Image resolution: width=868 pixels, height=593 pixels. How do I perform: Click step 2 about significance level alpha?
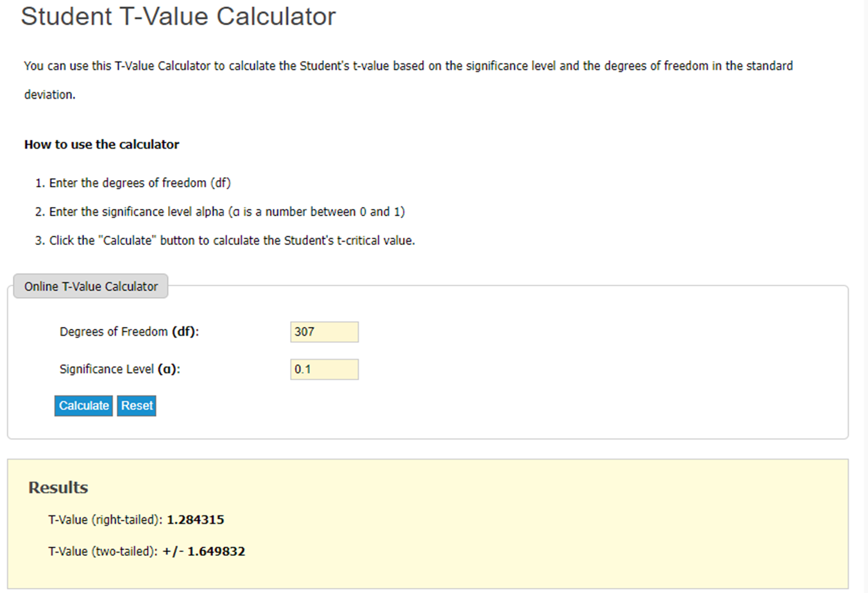tap(227, 212)
